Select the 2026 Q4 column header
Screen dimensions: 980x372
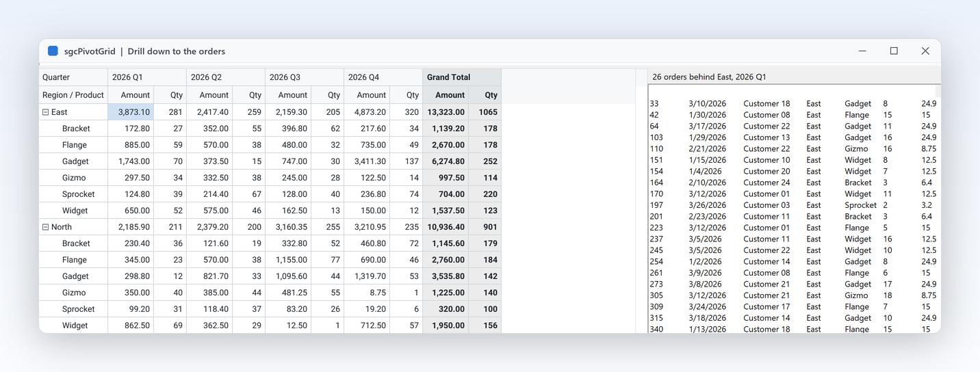click(x=383, y=77)
